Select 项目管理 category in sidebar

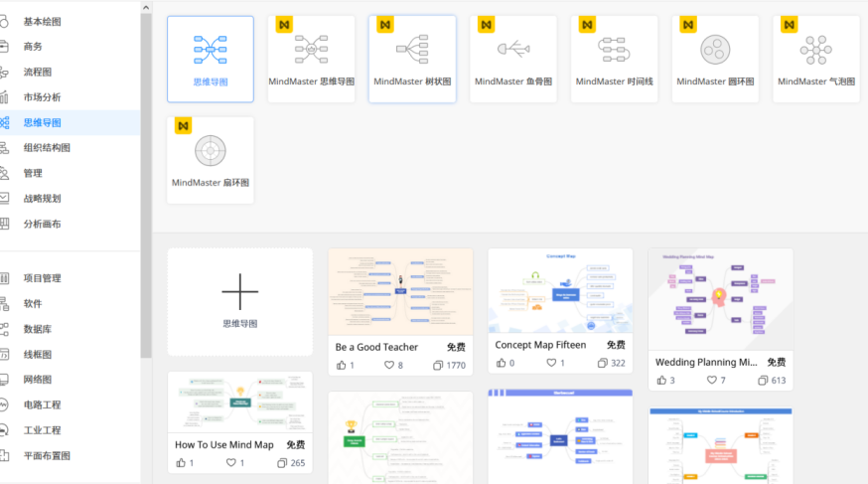(70, 278)
